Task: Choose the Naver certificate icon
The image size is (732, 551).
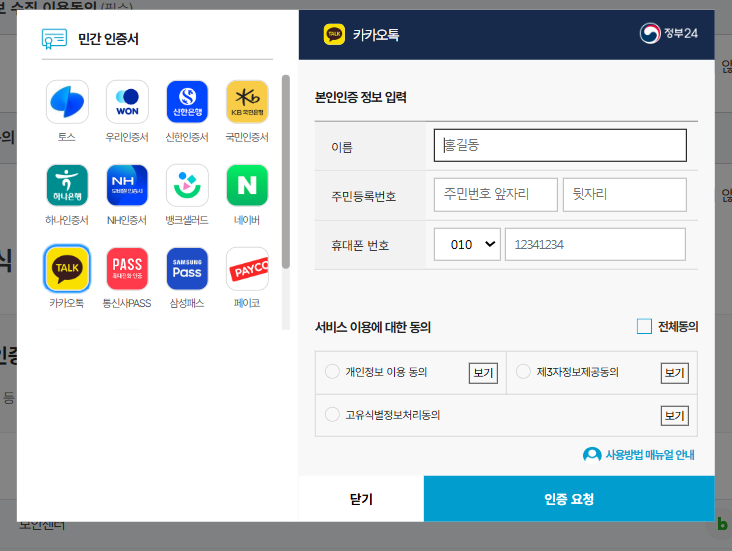Action: [x=247, y=185]
